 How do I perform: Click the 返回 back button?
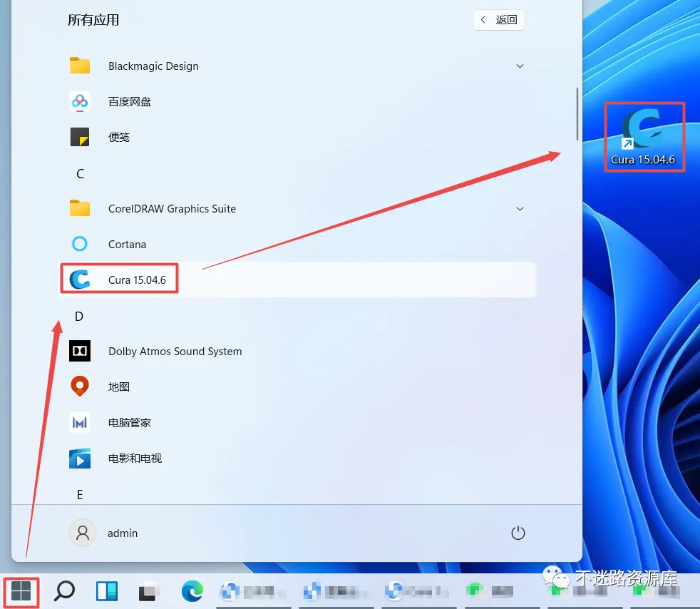click(499, 20)
